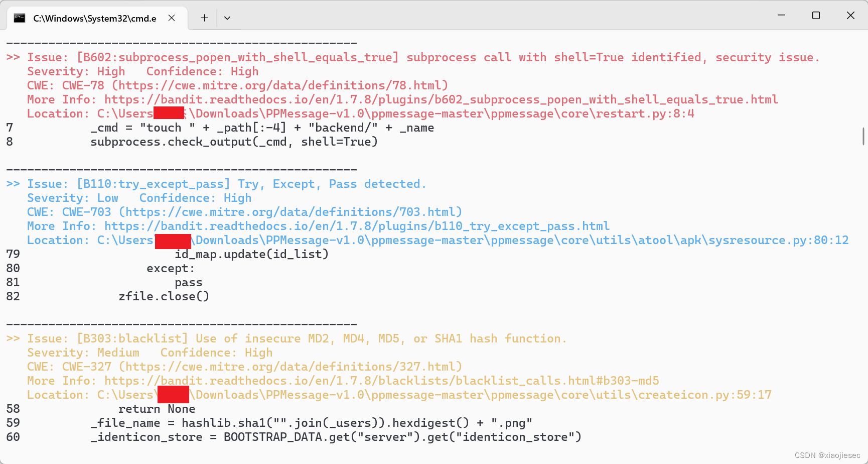The width and height of the screenshot is (868, 464).
Task: Open the b303-md5 blacklist documentation link
Action: (x=381, y=380)
